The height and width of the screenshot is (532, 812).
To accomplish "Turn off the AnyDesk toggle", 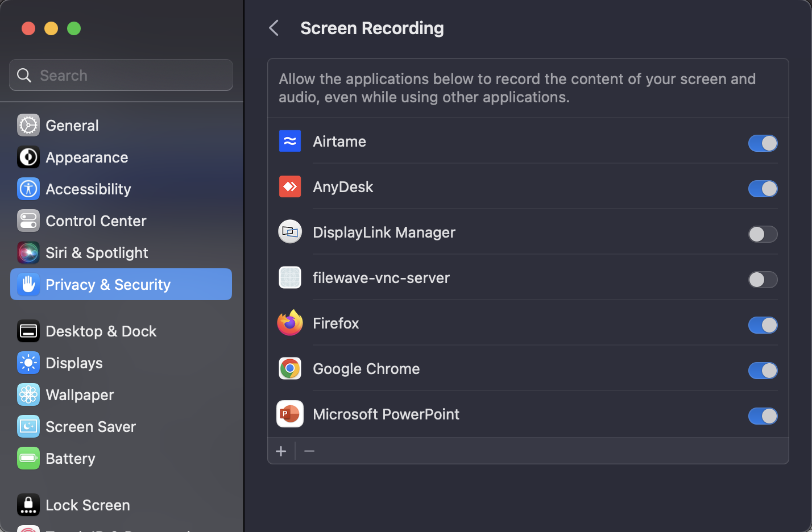I will click(x=763, y=189).
